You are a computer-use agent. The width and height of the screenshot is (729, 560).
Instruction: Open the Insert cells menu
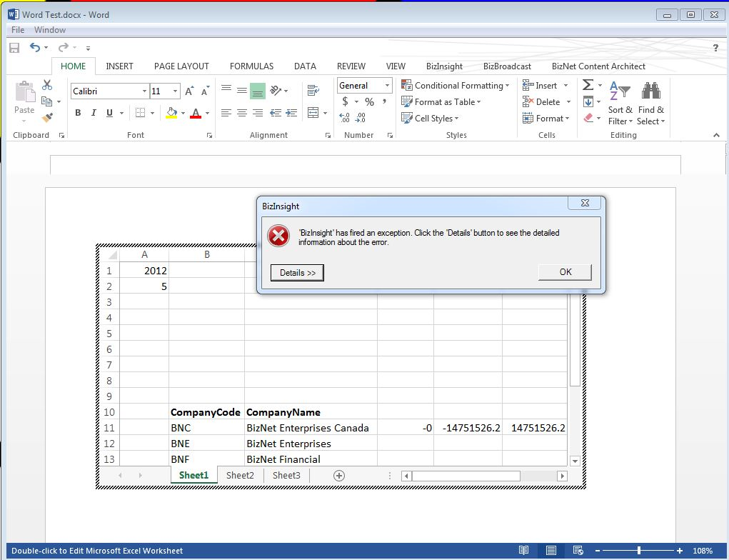point(545,86)
